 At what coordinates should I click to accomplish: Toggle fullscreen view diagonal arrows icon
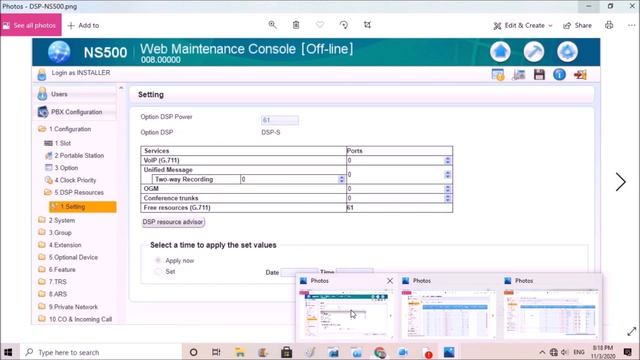pyautogui.click(x=632, y=331)
